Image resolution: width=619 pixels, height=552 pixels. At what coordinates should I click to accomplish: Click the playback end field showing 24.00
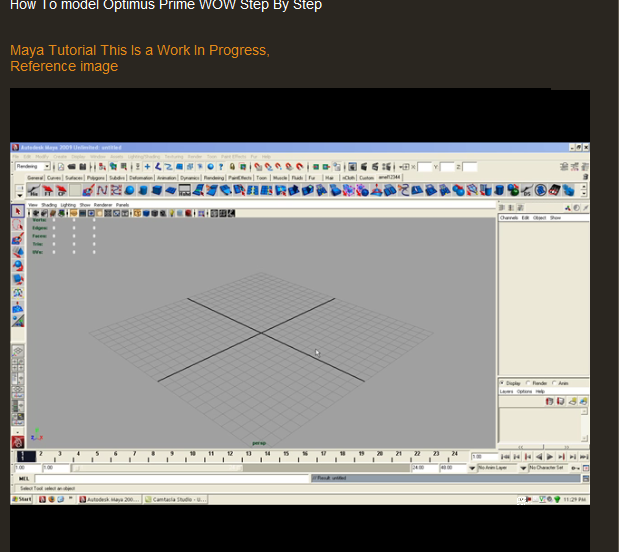pyautogui.click(x=425, y=468)
